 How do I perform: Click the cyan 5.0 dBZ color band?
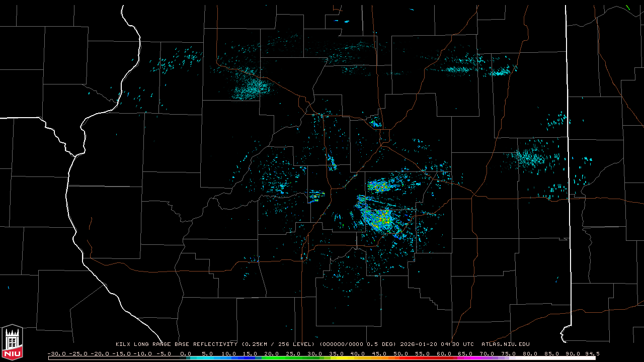pos(207,358)
